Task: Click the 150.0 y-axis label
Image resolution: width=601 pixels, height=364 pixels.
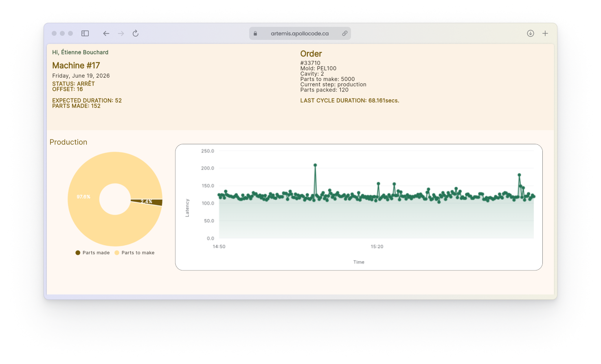Action: click(x=208, y=186)
